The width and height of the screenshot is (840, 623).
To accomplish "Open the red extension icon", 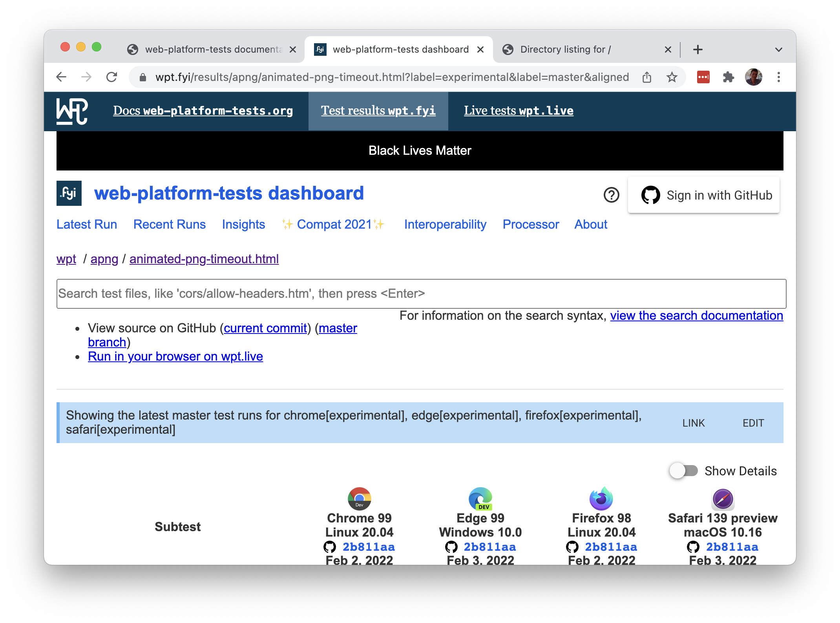I will point(703,77).
